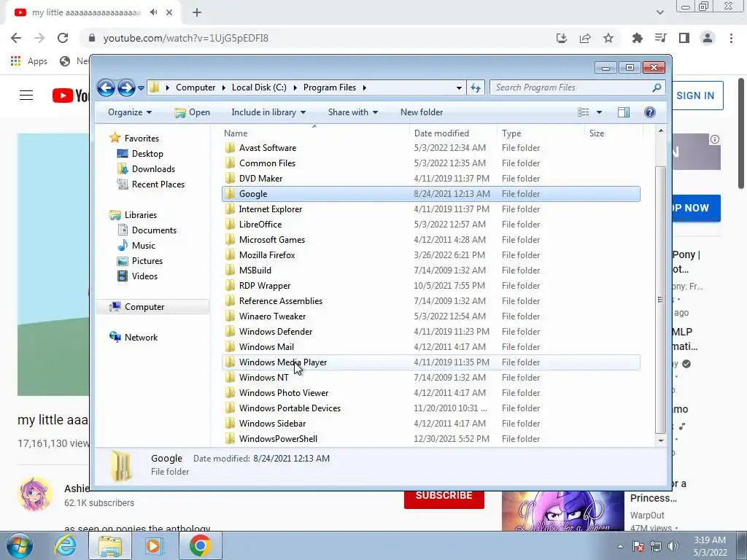The height and width of the screenshot is (560, 747).
Task: Open Windows Media Player taskbar icon
Action: [x=155, y=545]
